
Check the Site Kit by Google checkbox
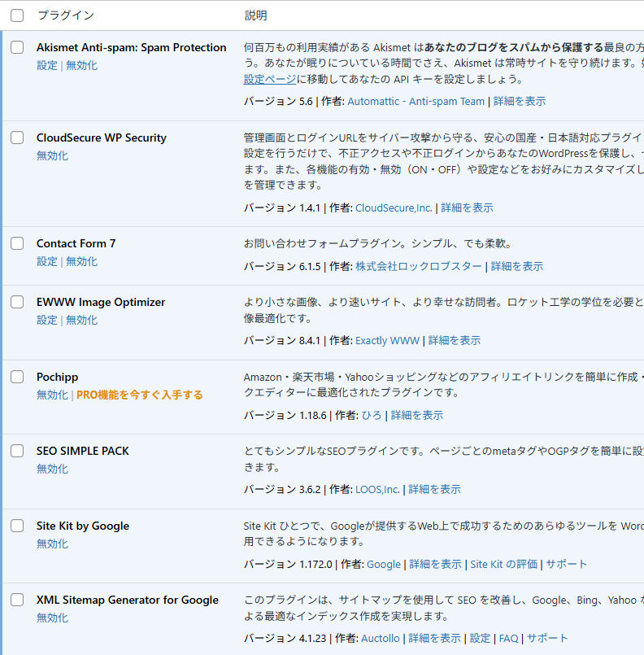point(16,525)
